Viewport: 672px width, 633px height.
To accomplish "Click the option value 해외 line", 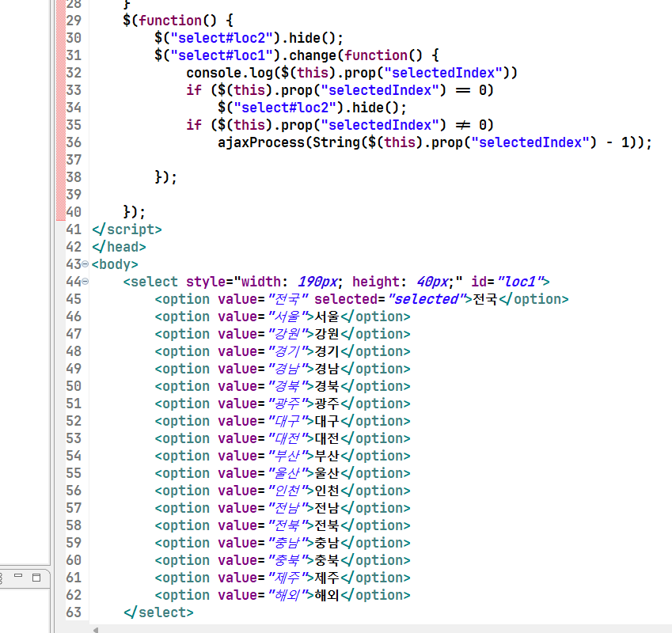I will click(283, 595).
